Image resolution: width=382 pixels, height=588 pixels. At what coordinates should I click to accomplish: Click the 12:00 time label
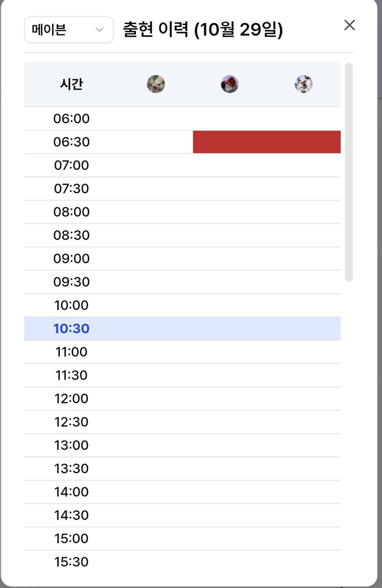pyautogui.click(x=71, y=399)
